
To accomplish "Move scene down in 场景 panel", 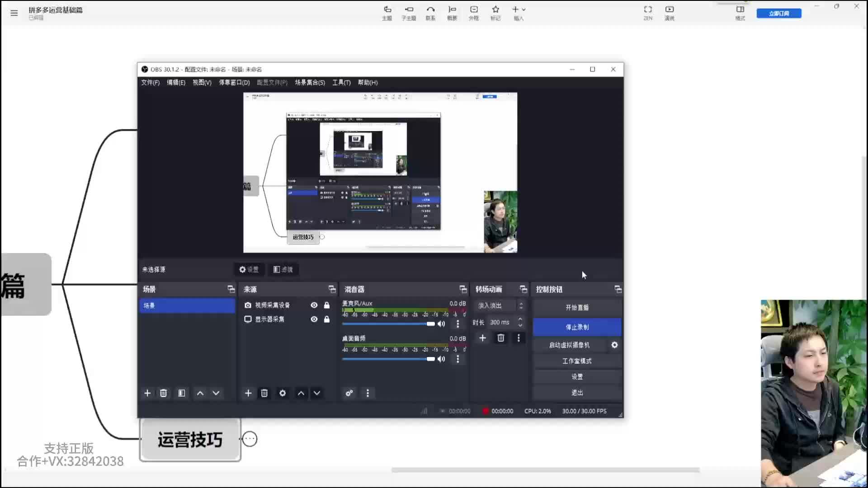I will (216, 393).
